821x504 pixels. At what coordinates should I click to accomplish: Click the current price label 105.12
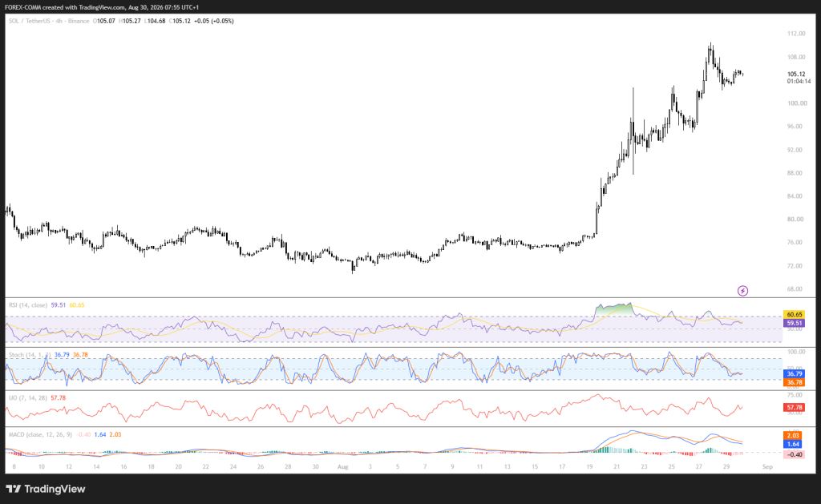pos(796,75)
